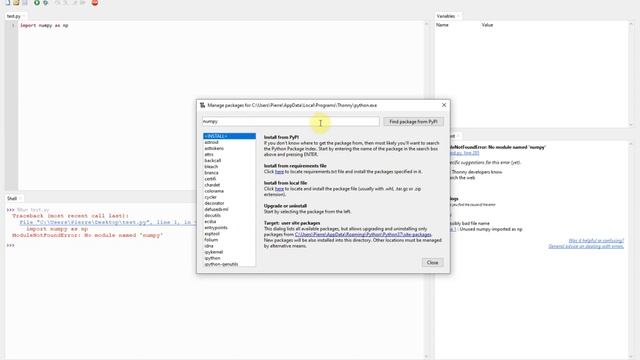Click the Name column header in Variables
The height and width of the screenshot is (360, 640).
[442, 25]
